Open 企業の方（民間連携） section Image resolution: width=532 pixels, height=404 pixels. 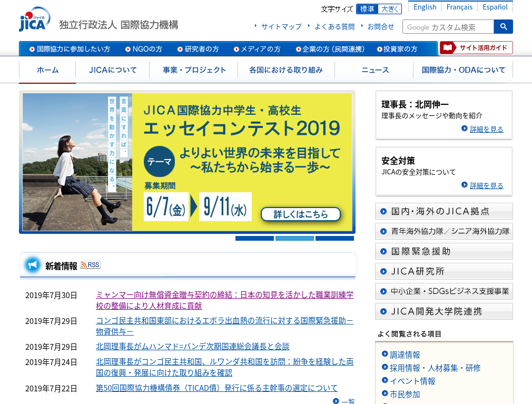pyautogui.click(x=330, y=49)
